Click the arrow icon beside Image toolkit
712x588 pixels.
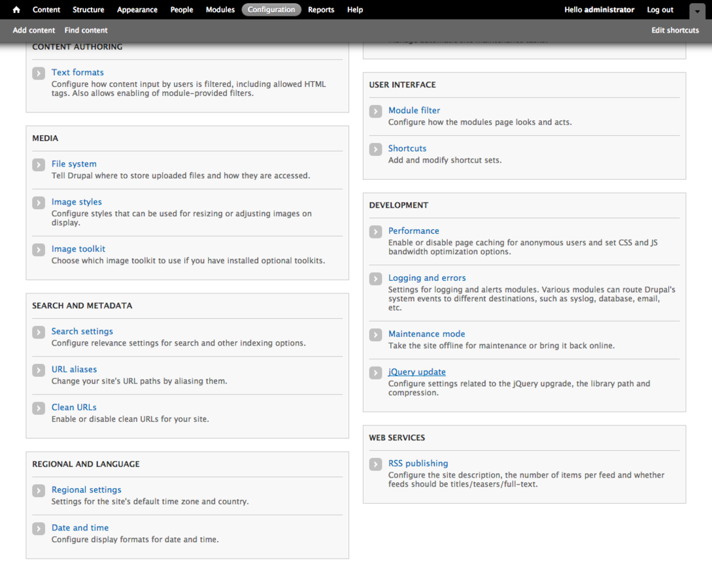click(x=39, y=250)
